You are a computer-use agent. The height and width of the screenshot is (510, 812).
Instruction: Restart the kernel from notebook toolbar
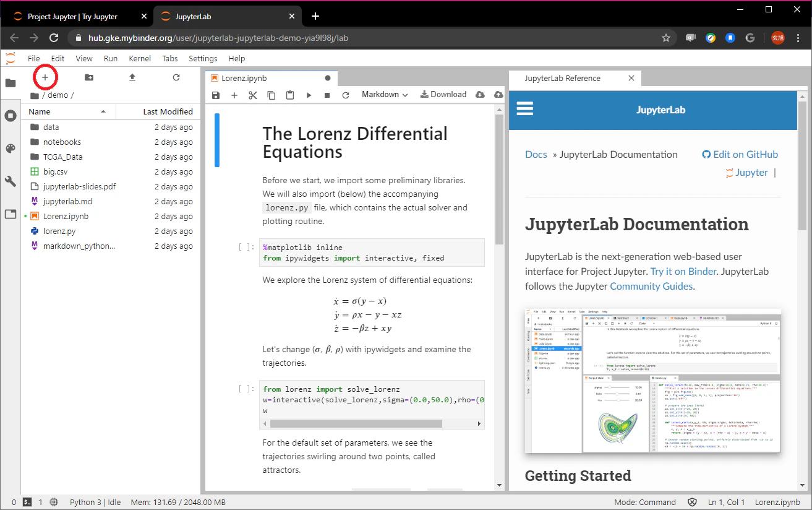346,95
